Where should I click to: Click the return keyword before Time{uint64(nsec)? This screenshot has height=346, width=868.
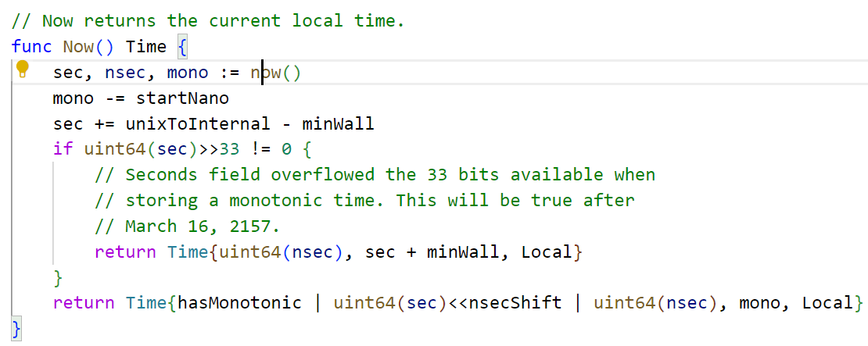125,252
